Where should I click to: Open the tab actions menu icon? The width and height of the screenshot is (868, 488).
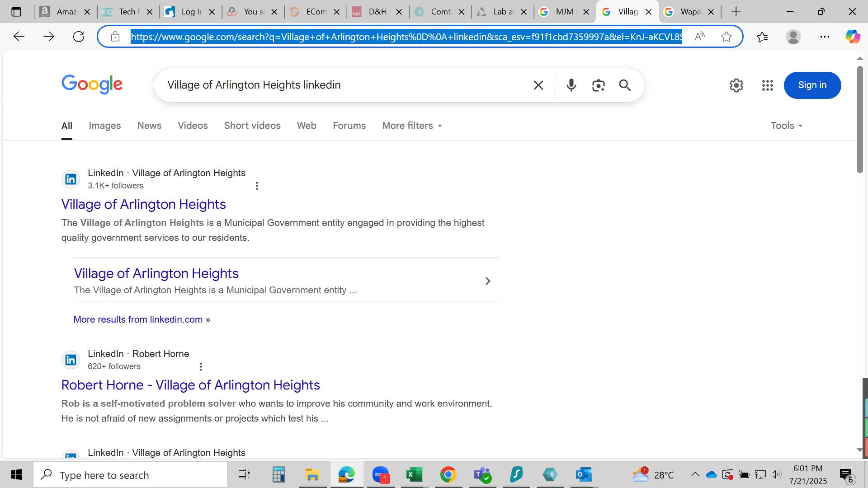(x=16, y=12)
